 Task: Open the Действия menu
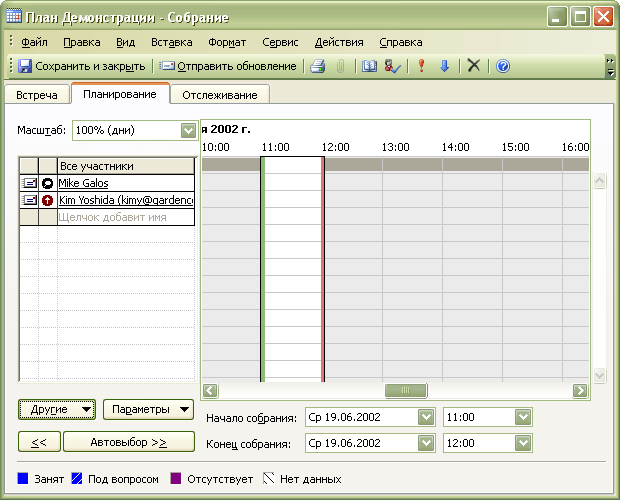coord(338,42)
